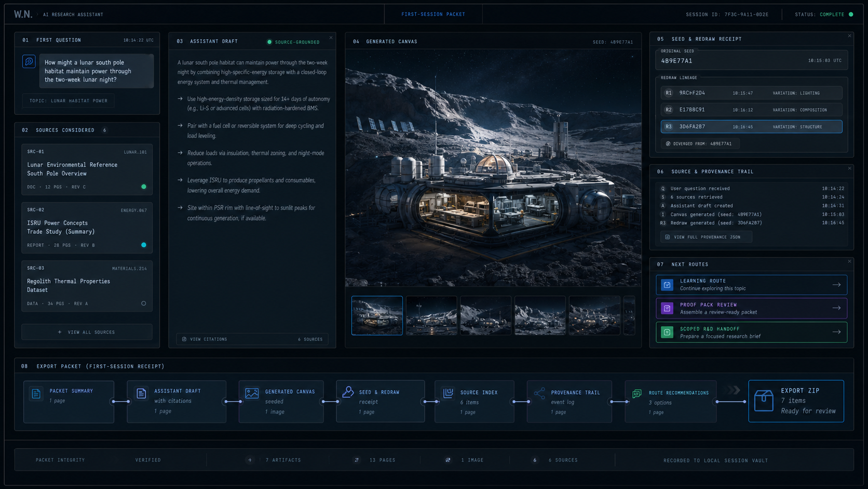The width and height of the screenshot is (868, 489).
Task: Click Topic: Lunar Habitat Power tag
Action: pos(68,101)
